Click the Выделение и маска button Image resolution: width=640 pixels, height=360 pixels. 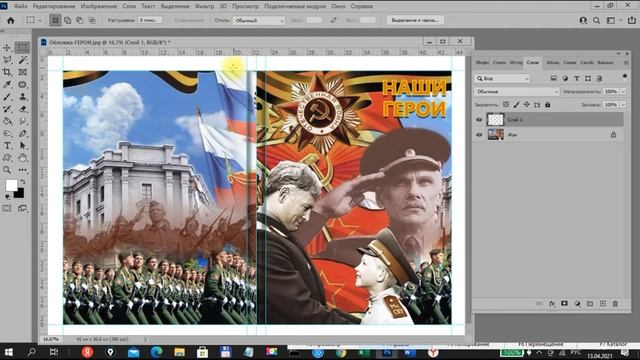[x=415, y=20]
